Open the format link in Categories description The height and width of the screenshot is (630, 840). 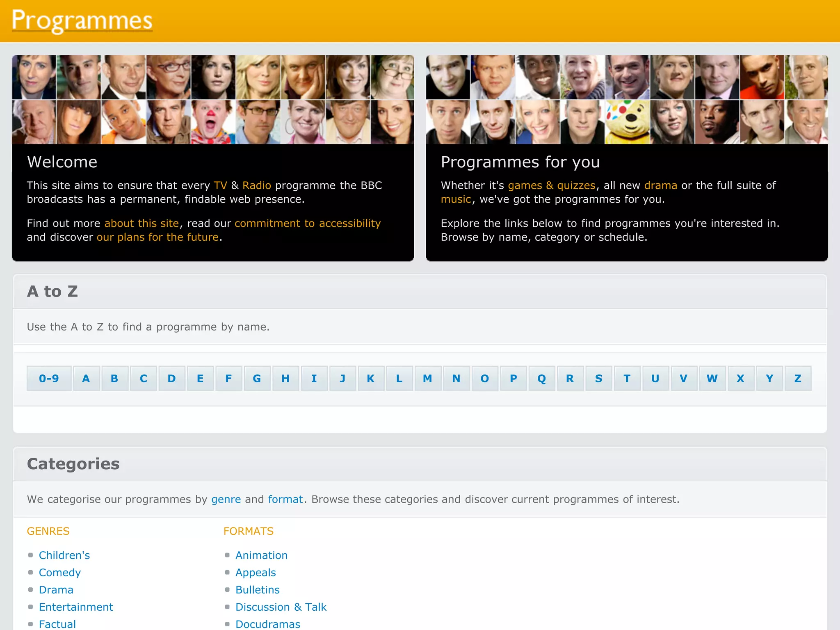[285, 499]
